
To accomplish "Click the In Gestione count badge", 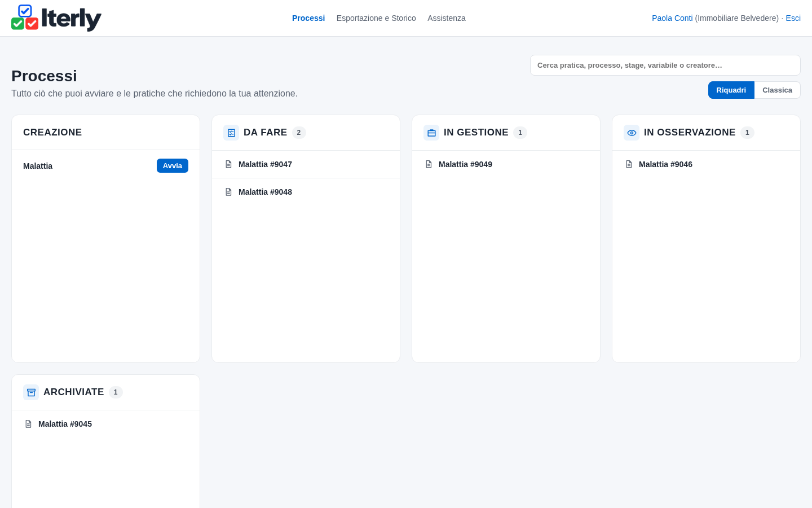I will coord(520,133).
